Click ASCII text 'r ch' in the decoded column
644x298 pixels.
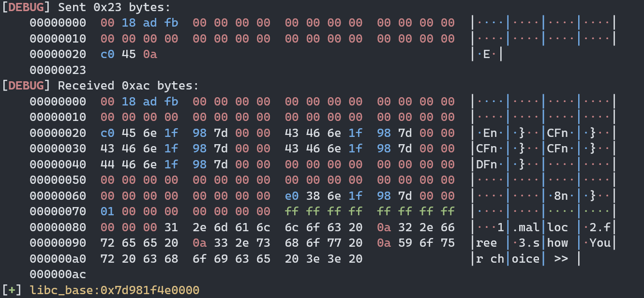point(490,259)
